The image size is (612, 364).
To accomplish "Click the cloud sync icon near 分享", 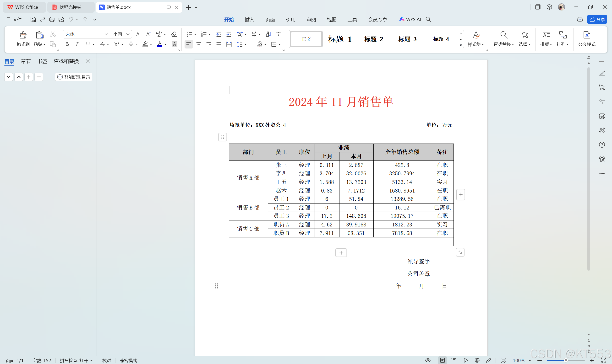I will (580, 19).
